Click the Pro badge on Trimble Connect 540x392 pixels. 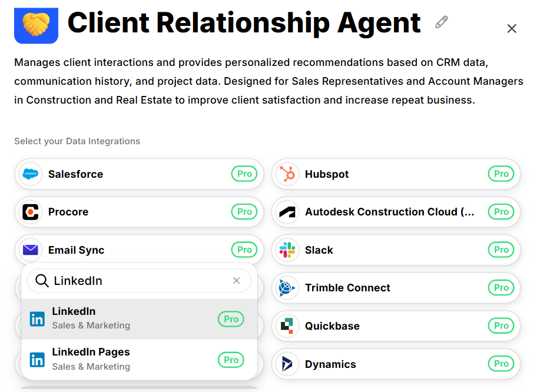coord(501,287)
